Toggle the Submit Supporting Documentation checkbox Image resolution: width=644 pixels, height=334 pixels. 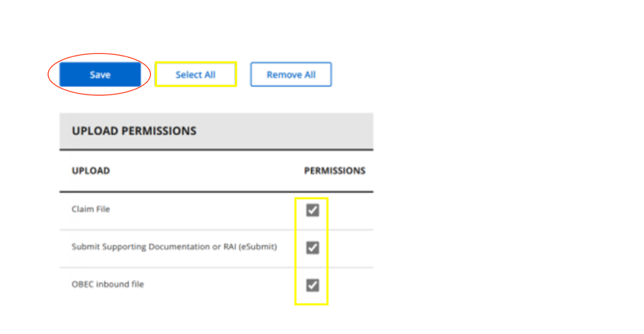(313, 248)
